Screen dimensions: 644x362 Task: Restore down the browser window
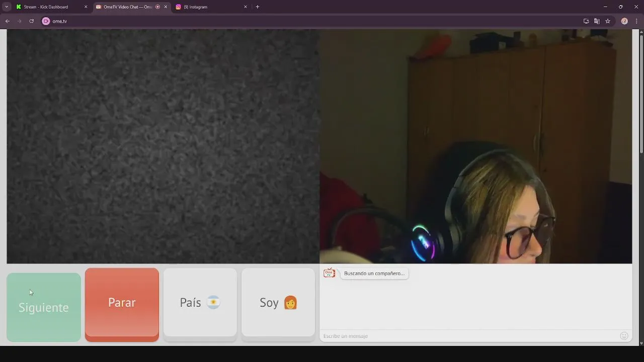pos(621,7)
